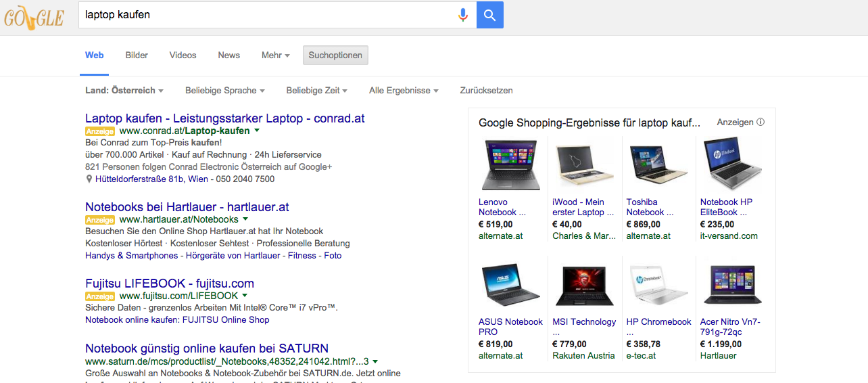The image size is (868, 383).
Task: Click the it-versand.com seller name
Action: tap(729, 236)
